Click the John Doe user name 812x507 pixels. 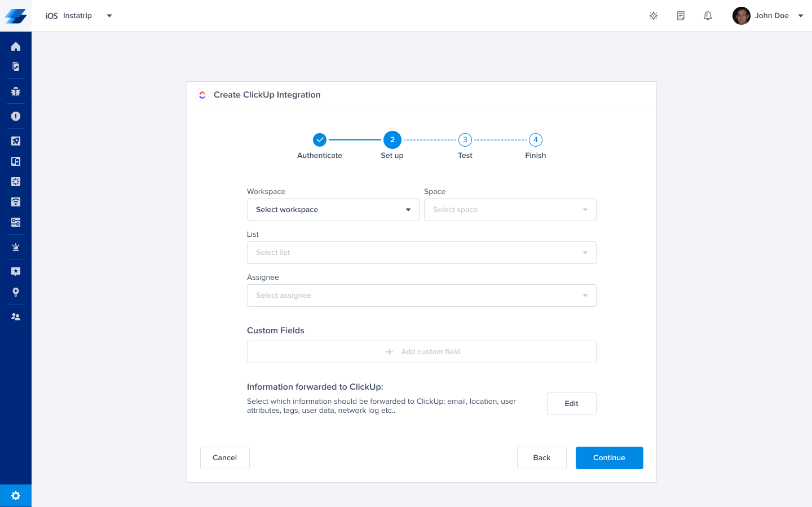tap(772, 16)
